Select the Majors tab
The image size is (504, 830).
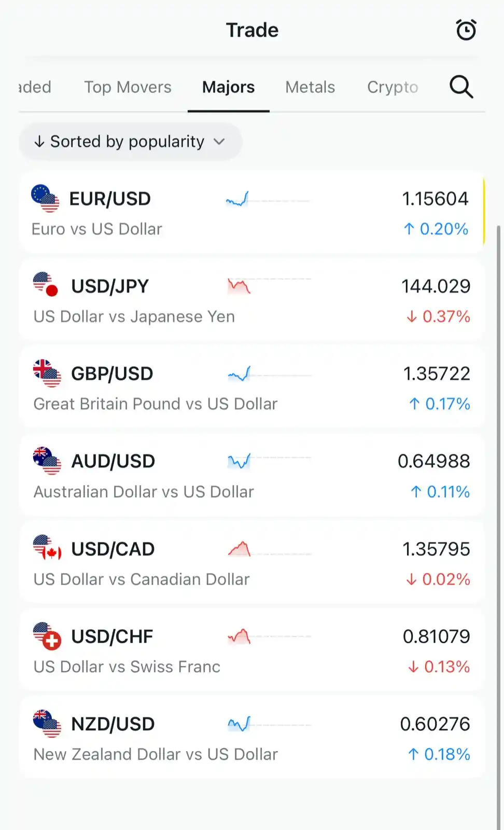tap(228, 87)
